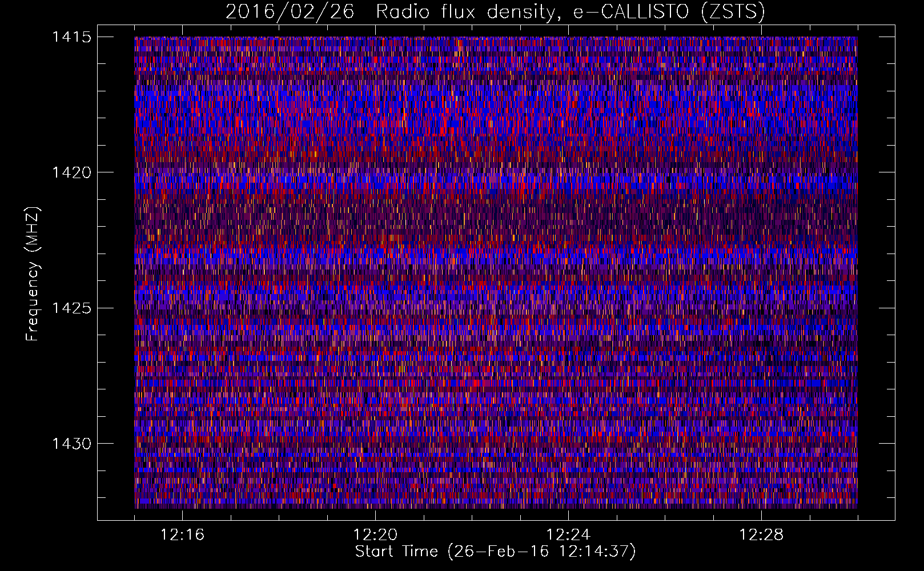
Task: Click the "1430" frequency tick label
Action: pyautogui.click(x=71, y=444)
